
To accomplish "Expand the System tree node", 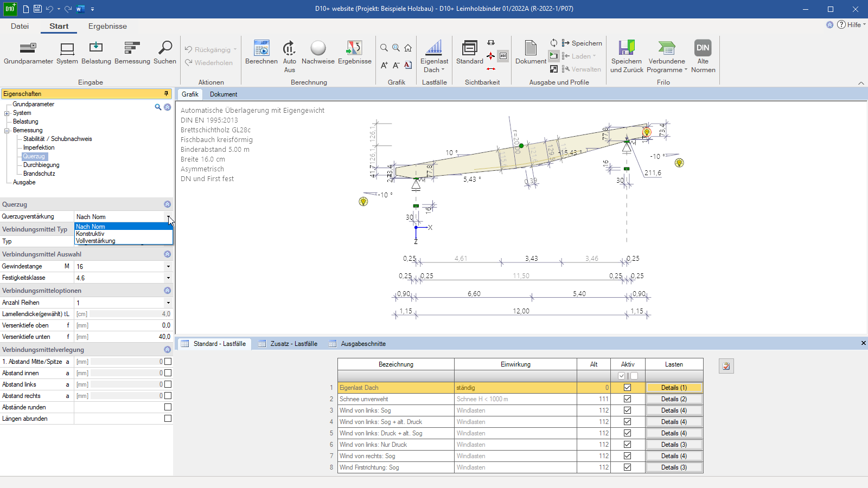I will pos(7,113).
